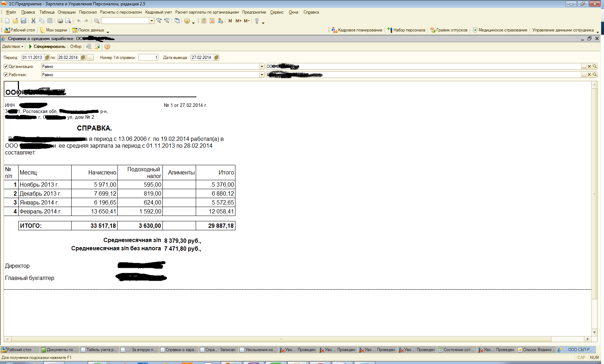
Task: Click the question-mark help icon in report toolbar
Action: 107,46
